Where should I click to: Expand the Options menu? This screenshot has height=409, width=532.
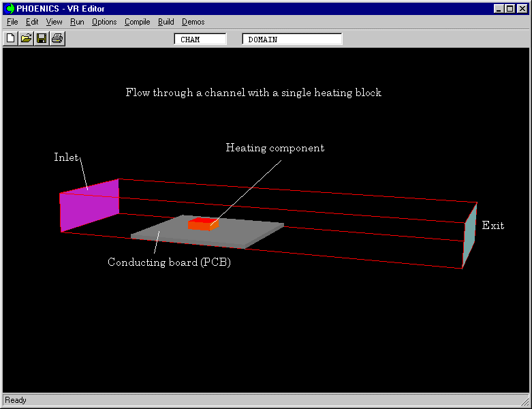pos(104,22)
